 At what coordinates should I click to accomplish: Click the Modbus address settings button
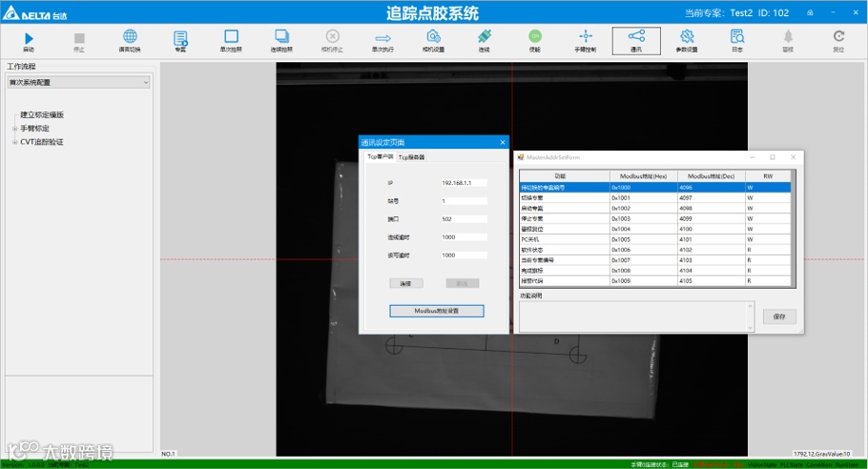[x=437, y=311]
